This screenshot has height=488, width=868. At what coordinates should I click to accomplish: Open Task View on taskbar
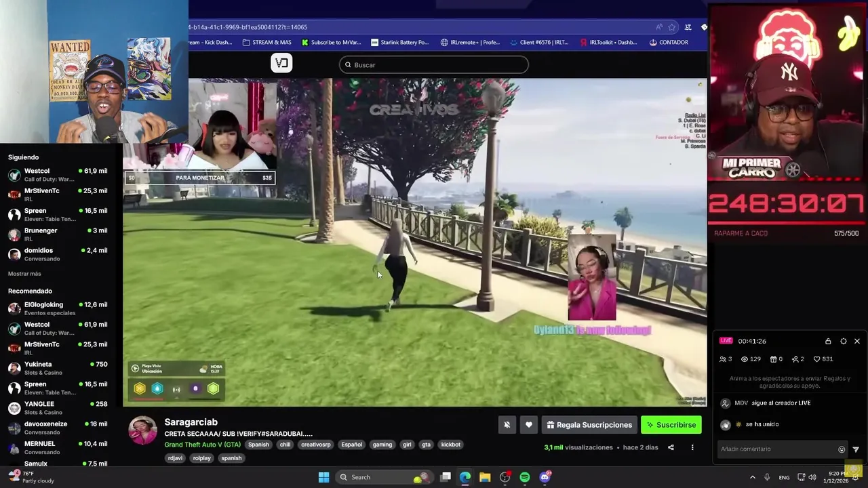point(446,477)
